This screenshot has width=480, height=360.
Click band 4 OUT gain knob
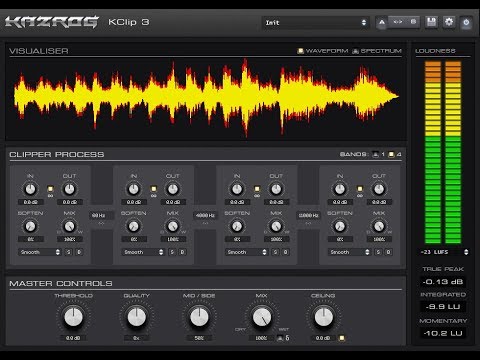pyautogui.click(x=379, y=189)
